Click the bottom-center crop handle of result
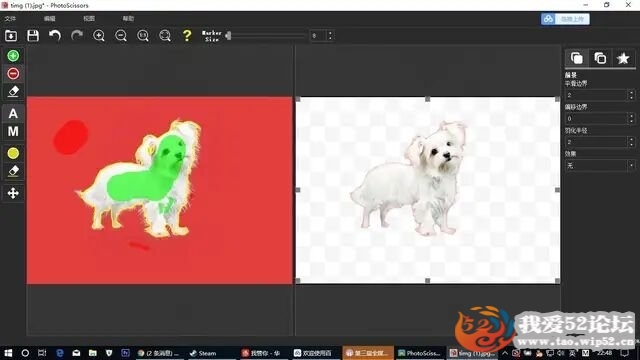Image resolution: width=640 pixels, height=360 pixels. pyautogui.click(x=427, y=281)
